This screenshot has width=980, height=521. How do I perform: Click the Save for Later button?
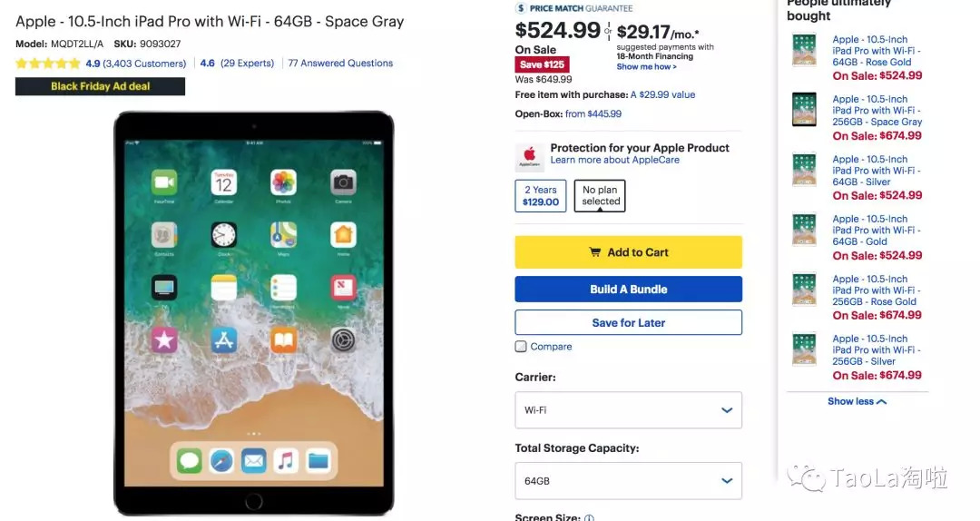tap(628, 323)
